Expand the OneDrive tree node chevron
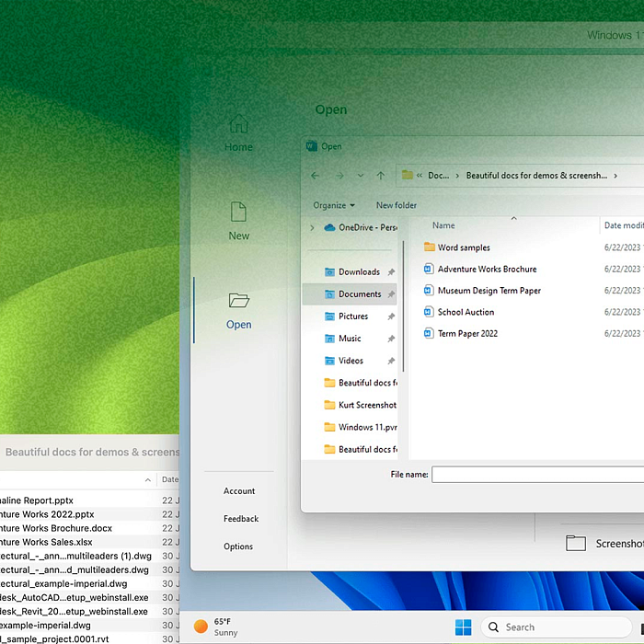This screenshot has width=644, height=644. 312,227
